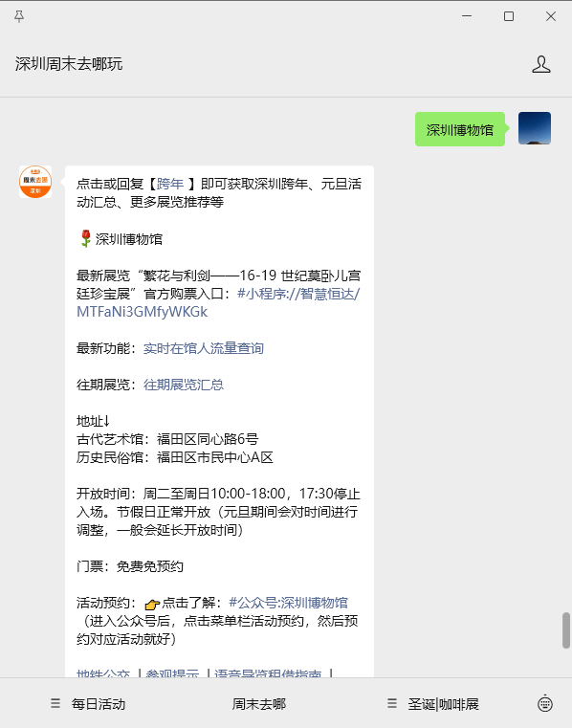Viewport: 572px width, 728px height.
Task: Open the 智慧恒达 mini program link
Action: pyautogui.click(x=218, y=302)
